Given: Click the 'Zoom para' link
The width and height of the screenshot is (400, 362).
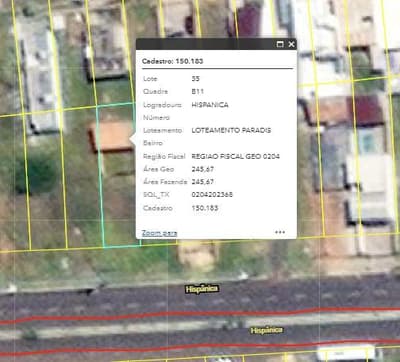Looking at the screenshot, I should [159, 233].
